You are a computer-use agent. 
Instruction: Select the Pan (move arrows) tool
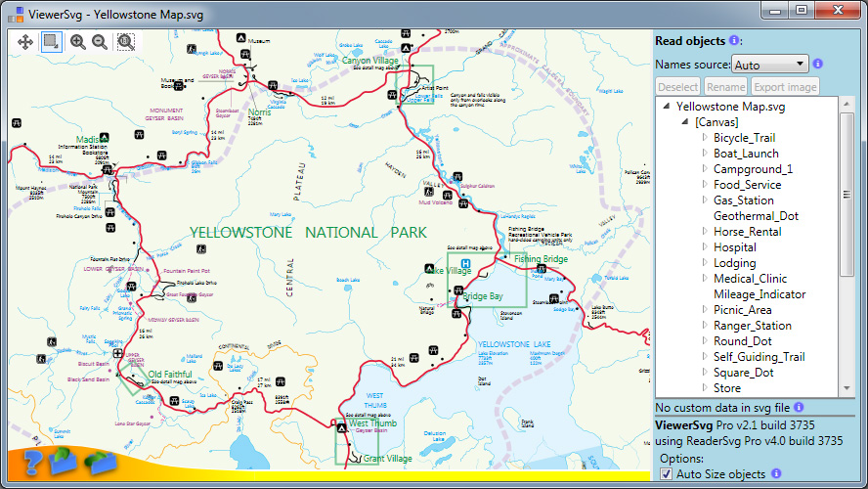[25, 42]
